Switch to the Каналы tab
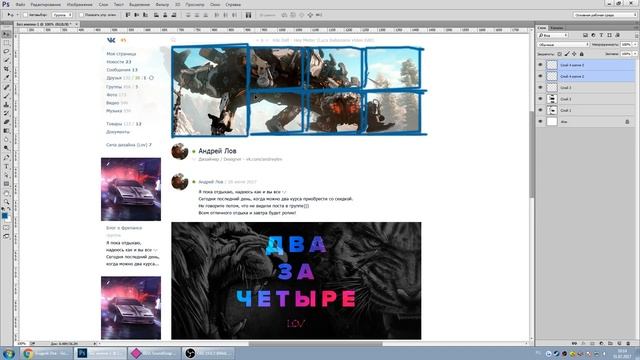640x360 pixels. pyautogui.click(x=556, y=28)
